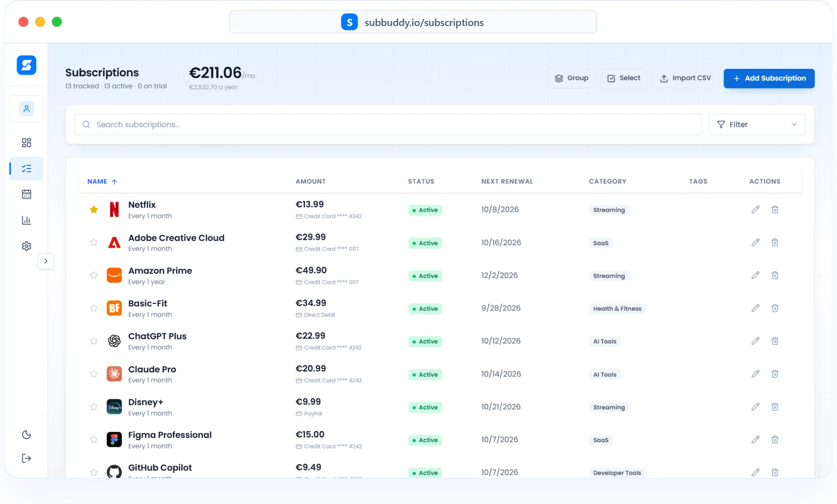Screen dimensions: 837x504
Task: Click the Search subscriptions field
Action: click(388, 125)
